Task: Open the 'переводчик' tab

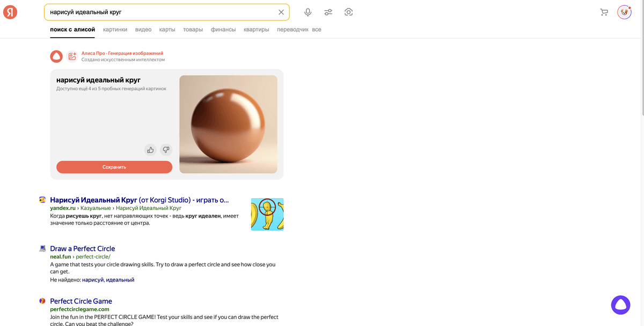Action: pyautogui.click(x=293, y=30)
